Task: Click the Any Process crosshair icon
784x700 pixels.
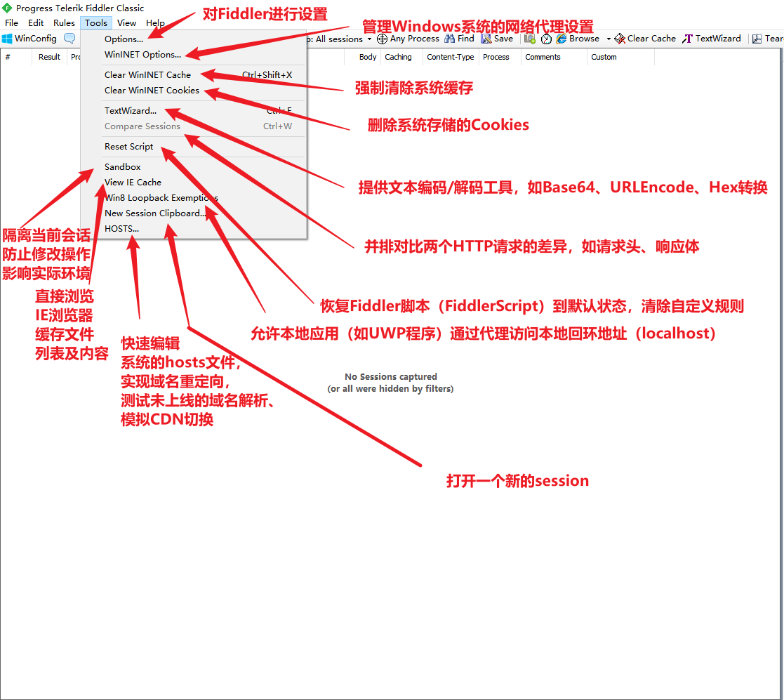Action: tap(382, 39)
